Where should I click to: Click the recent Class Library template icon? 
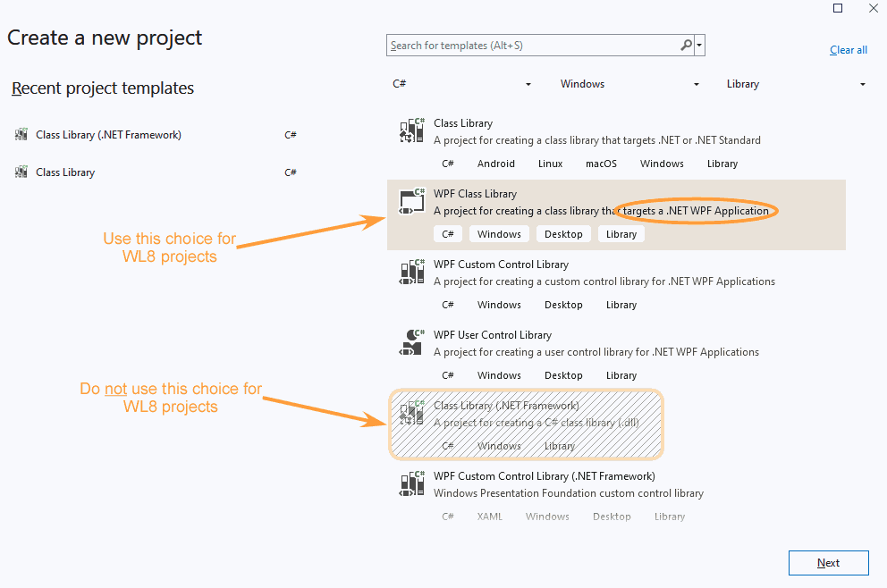(21, 172)
